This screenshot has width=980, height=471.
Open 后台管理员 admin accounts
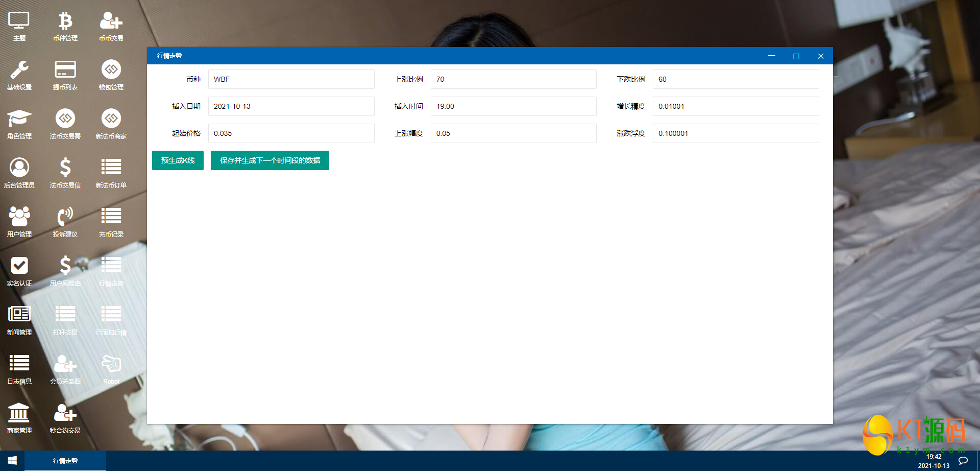(x=19, y=173)
